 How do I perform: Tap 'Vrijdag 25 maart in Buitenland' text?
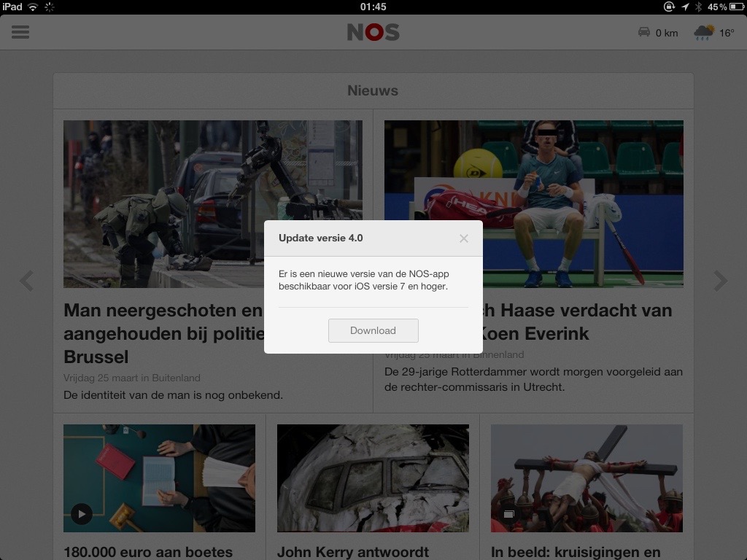pos(132,378)
